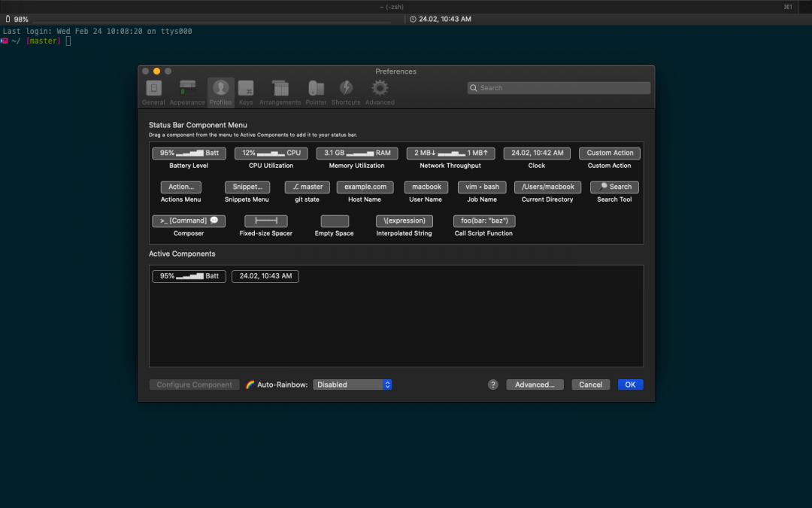Select the CPU Utilization component

coord(271,153)
